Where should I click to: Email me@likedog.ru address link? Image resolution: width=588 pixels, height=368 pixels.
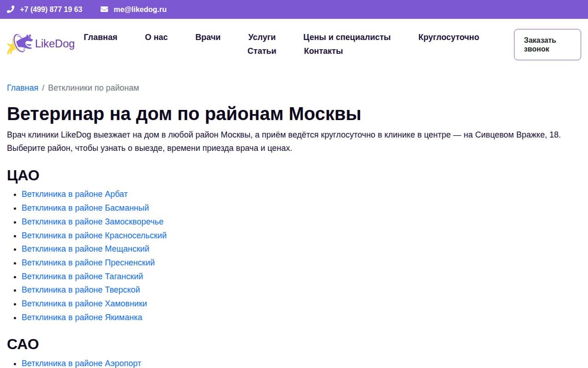140,9
